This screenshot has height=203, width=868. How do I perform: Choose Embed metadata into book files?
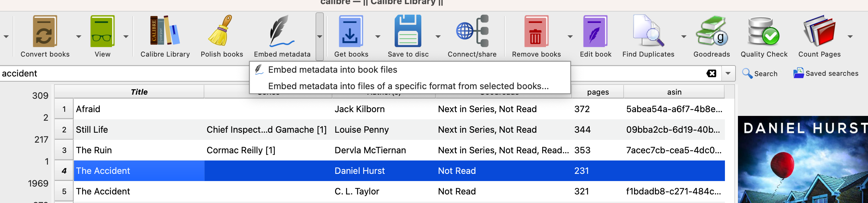332,70
